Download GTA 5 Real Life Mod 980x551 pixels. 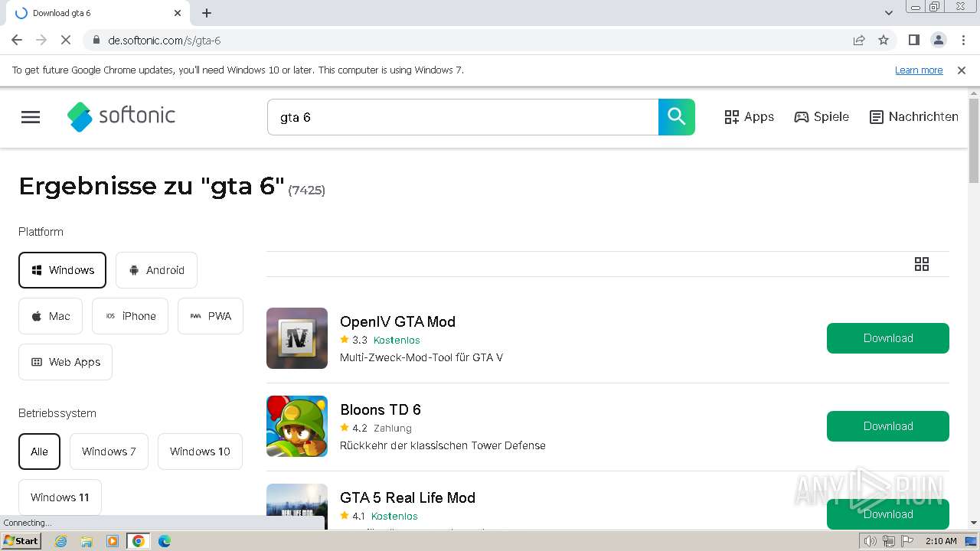click(888, 514)
